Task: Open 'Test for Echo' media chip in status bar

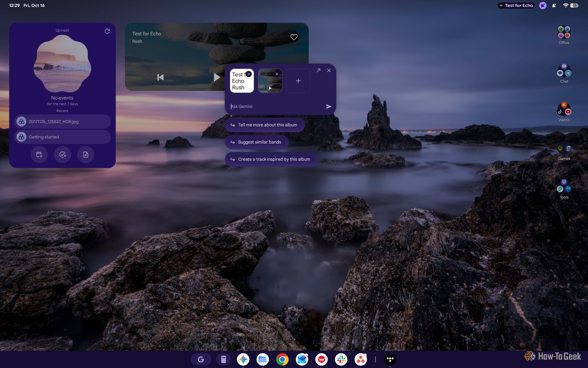Action: click(516, 5)
